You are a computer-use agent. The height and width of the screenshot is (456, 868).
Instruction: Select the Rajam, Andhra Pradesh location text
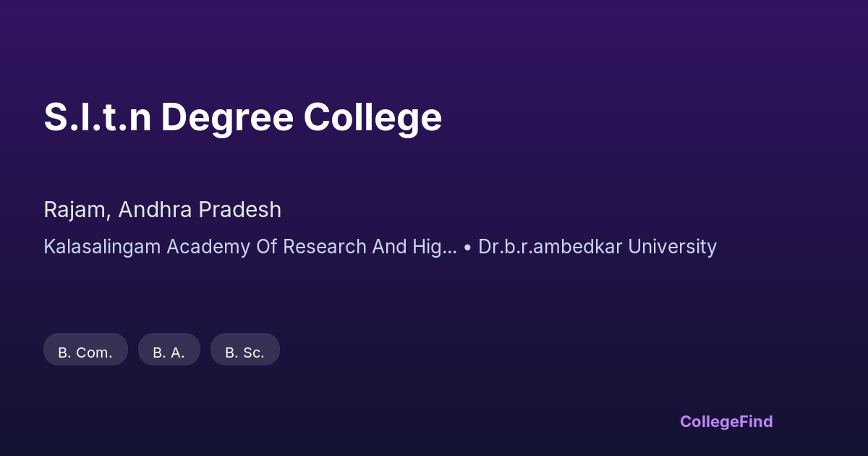tap(162, 210)
